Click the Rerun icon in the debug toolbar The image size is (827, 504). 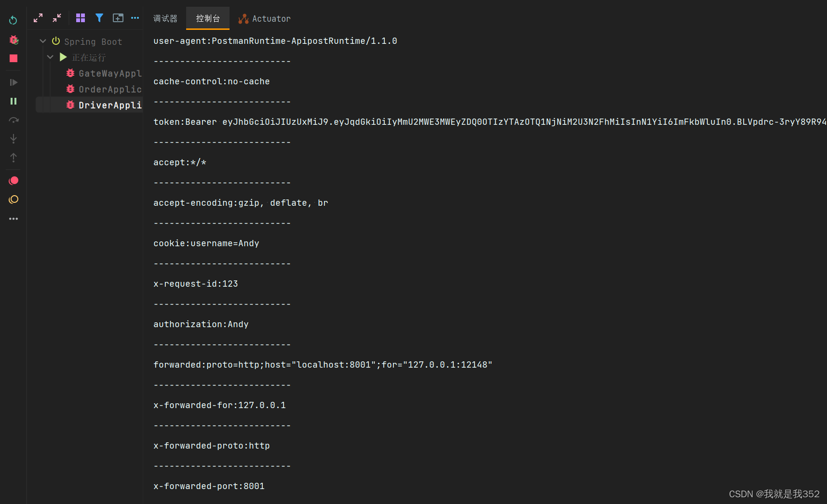[x=13, y=20]
